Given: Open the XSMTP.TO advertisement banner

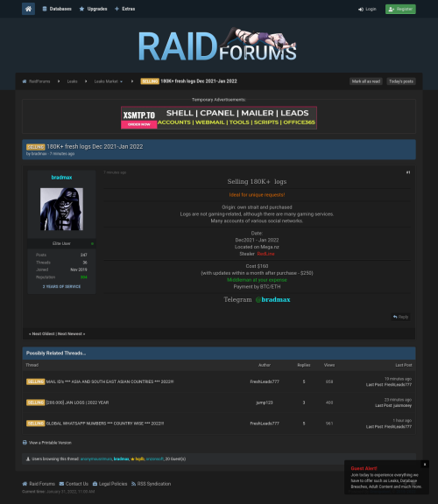Looking at the screenshot, I should (219, 117).
